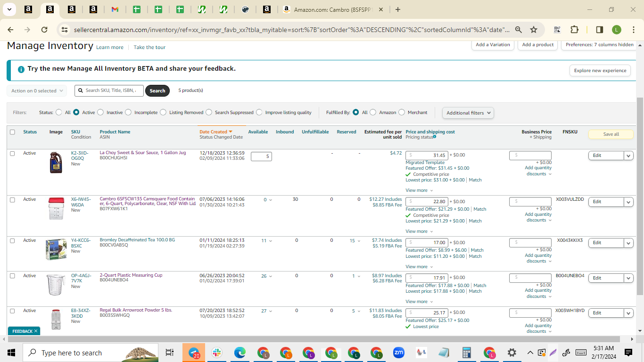
Task: Click the La Choy price field showing 31.45
Action: click(x=427, y=155)
